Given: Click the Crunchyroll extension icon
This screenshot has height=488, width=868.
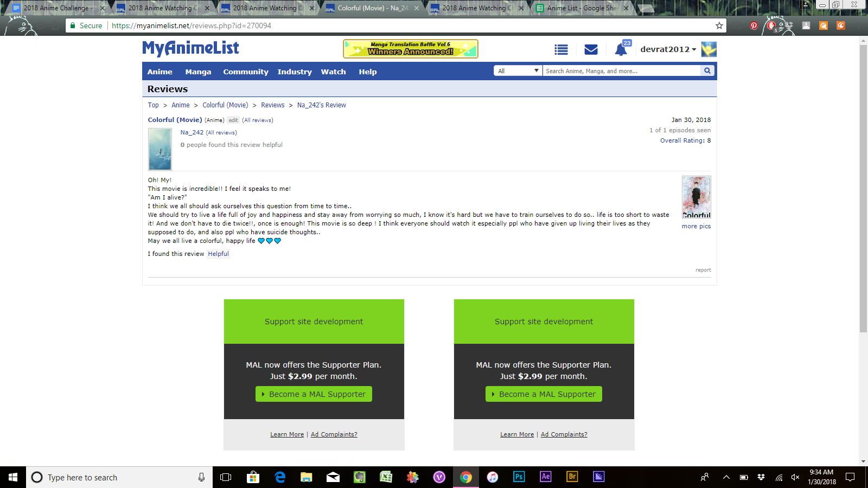Looking at the screenshot, I should pyautogui.click(x=840, y=25).
